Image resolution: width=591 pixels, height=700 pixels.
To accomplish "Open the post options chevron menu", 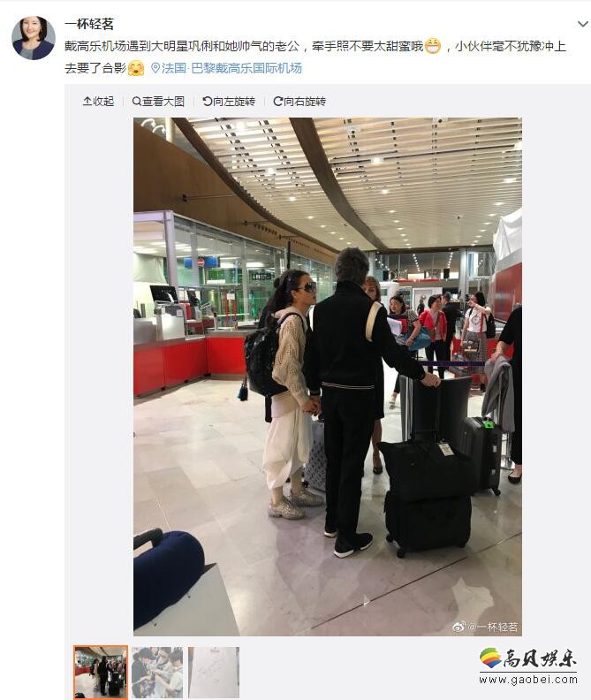I will tap(582, 24).
